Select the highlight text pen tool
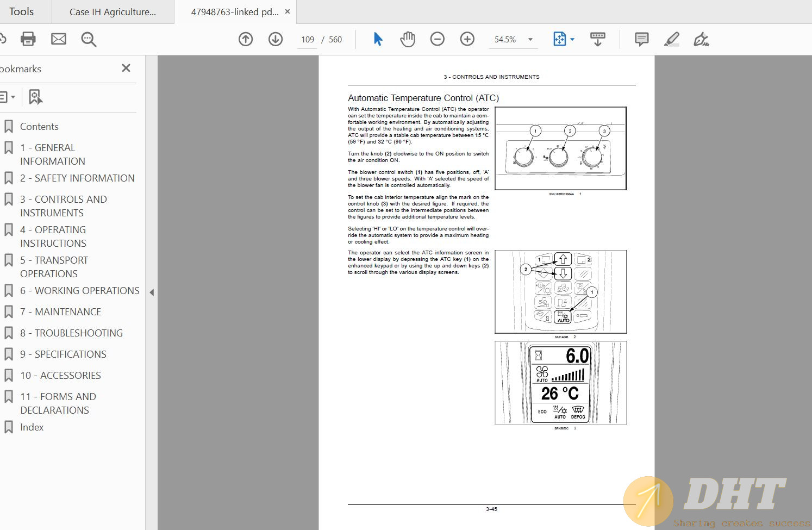 pos(671,39)
